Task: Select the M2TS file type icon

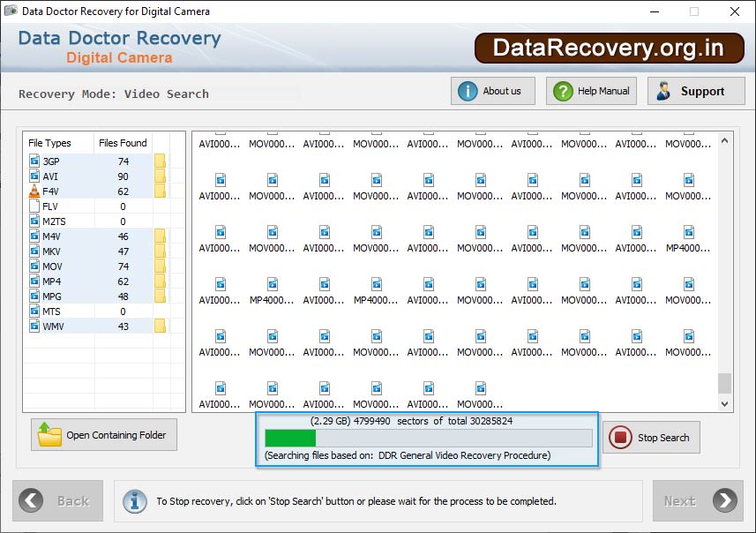Action: [x=34, y=221]
